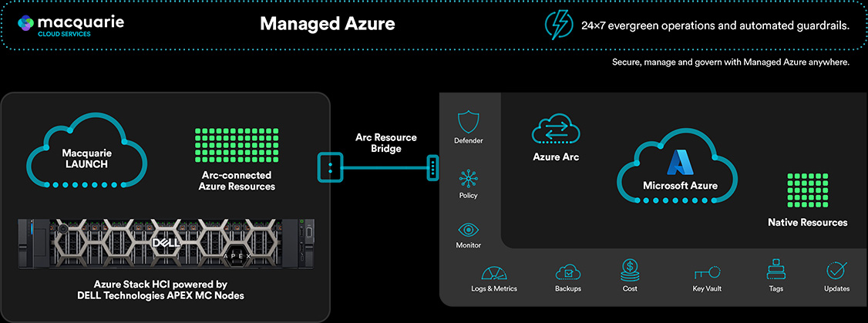Image resolution: width=868 pixels, height=323 pixels.
Task: Click the Cost coin stack icon
Action: point(630,271)
